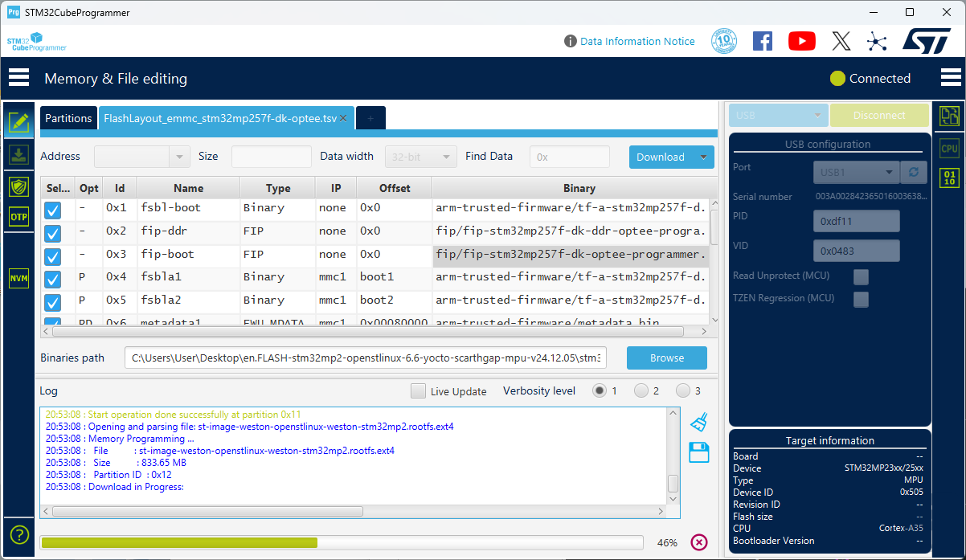
Task: Save the log with floppy icon
Action: [x=698, y=452]
